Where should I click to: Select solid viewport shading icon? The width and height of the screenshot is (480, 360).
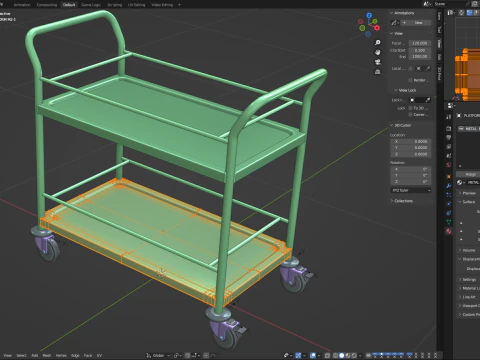tap(341, 355)
